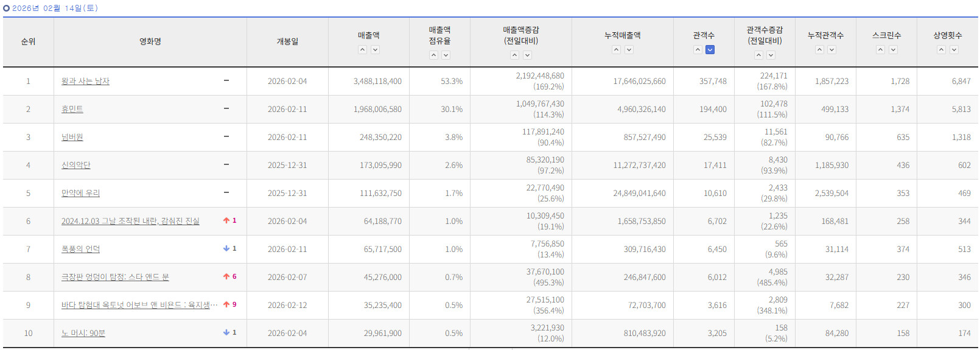Open 2024.12.03 그날 조작된 내란 movie link

click(x=130, y=221)
